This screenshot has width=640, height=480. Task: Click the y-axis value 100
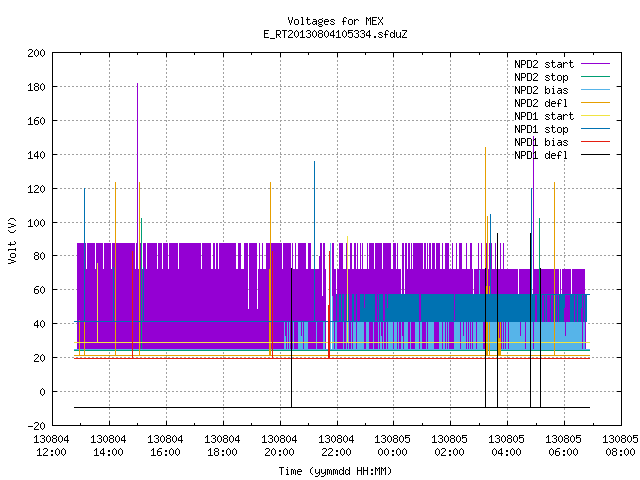point(36,223)
